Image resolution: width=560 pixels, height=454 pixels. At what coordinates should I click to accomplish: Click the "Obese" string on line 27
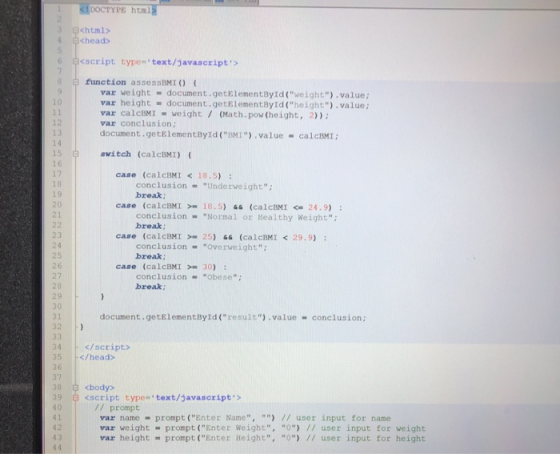click(x=220, y=277)
